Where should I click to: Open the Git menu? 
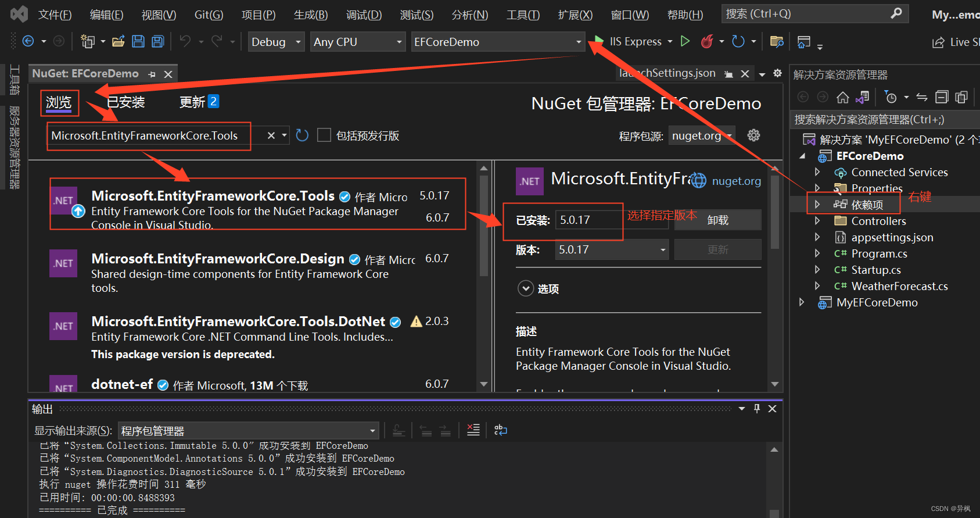[209, 15]
